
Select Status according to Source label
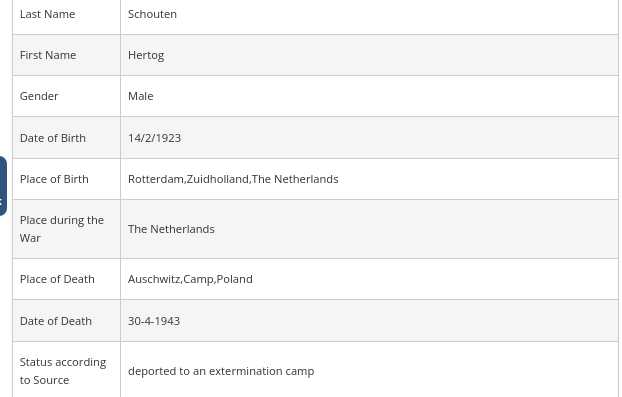coord(63,371)
